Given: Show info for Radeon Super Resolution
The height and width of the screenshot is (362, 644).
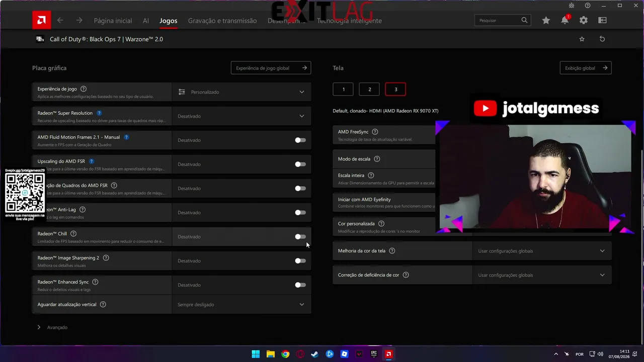Looking at the screenshot, I should [99, 113].
